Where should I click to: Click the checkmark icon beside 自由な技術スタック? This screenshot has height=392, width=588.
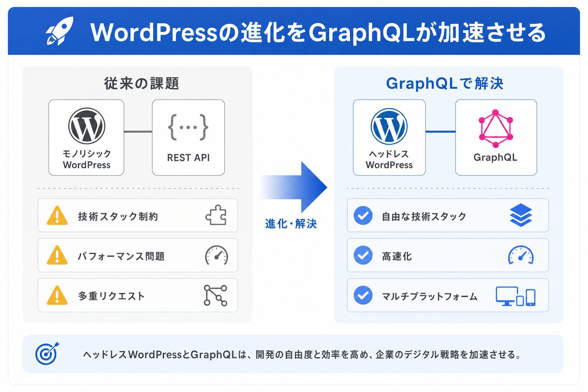(363, 216)
